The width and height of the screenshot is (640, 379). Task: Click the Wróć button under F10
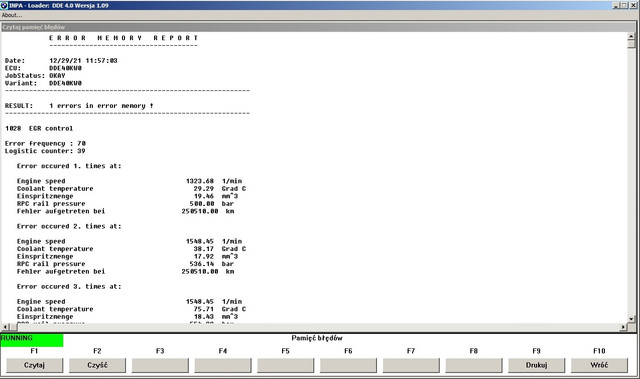coord(599,365)
